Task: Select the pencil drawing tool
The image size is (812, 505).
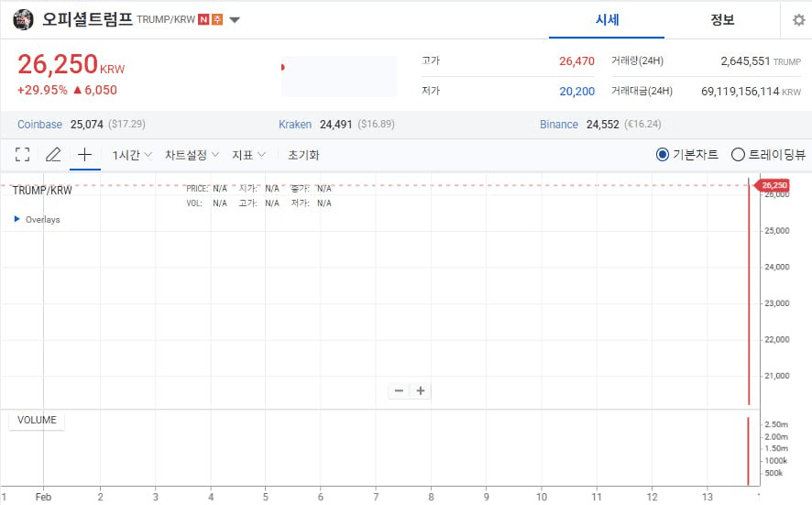Action: pos(53,154)
